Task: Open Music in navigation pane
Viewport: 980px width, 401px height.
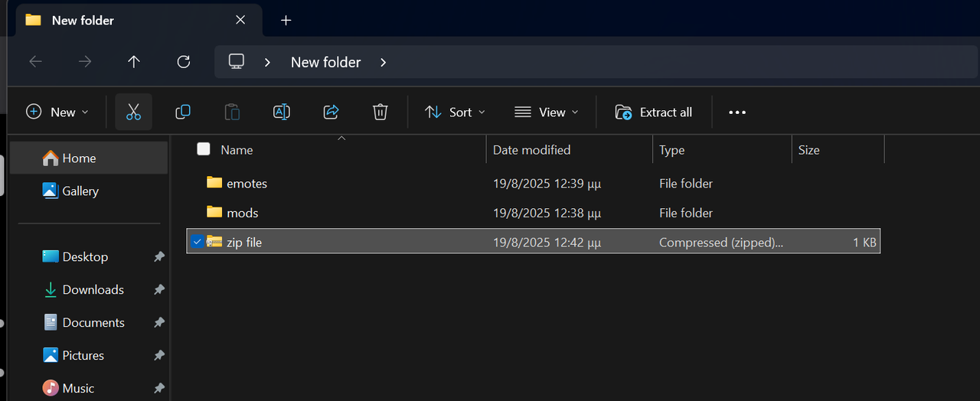Action: coord(88,388)
